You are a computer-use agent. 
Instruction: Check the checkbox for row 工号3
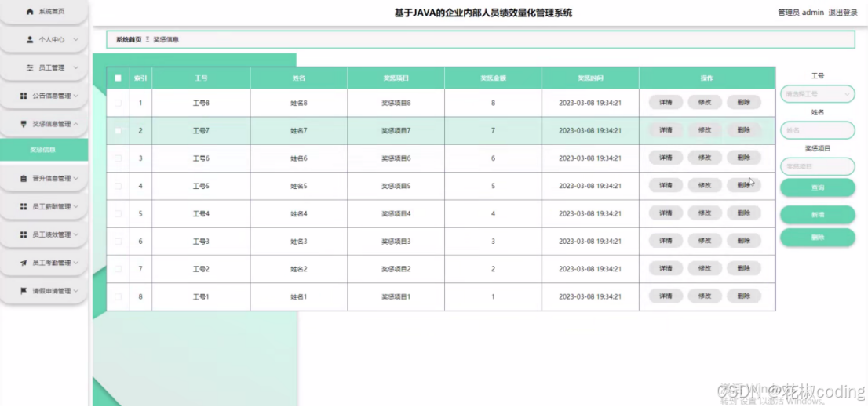[118, 241]
